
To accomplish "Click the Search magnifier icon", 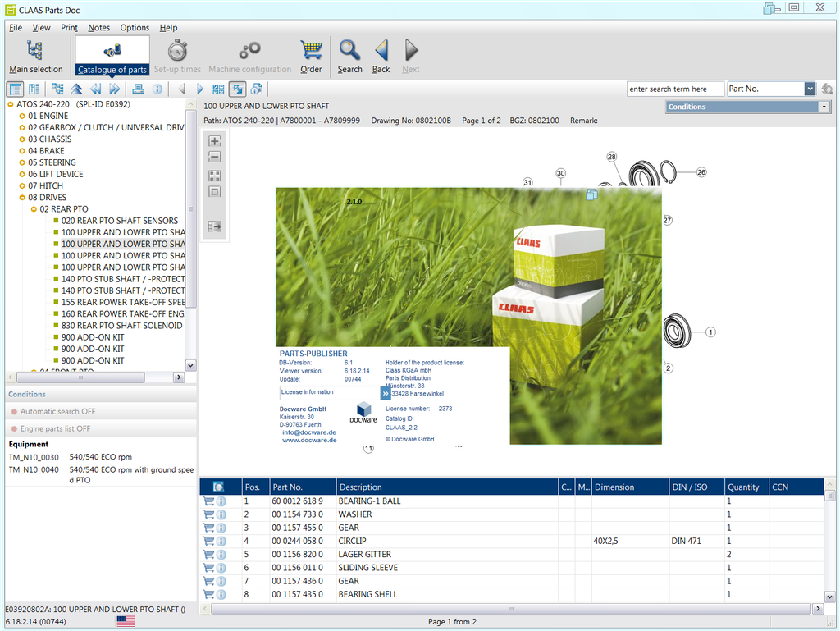I will (349, 57).
